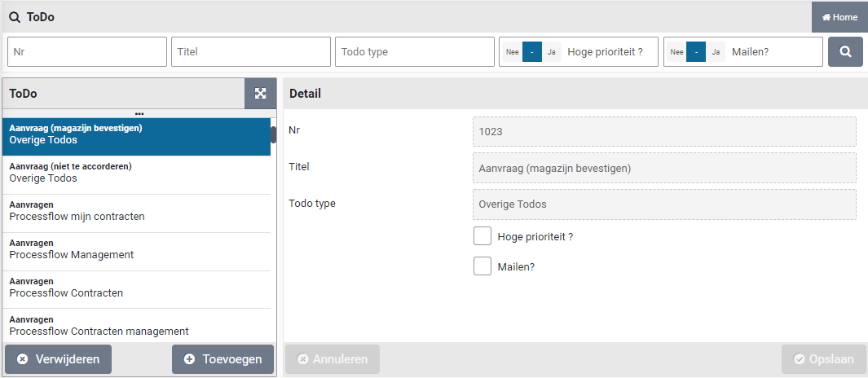Select Aanvraag (niet te accorderen) list item
868x378 pixels.
pyautogui.click(x=136, y=173)
